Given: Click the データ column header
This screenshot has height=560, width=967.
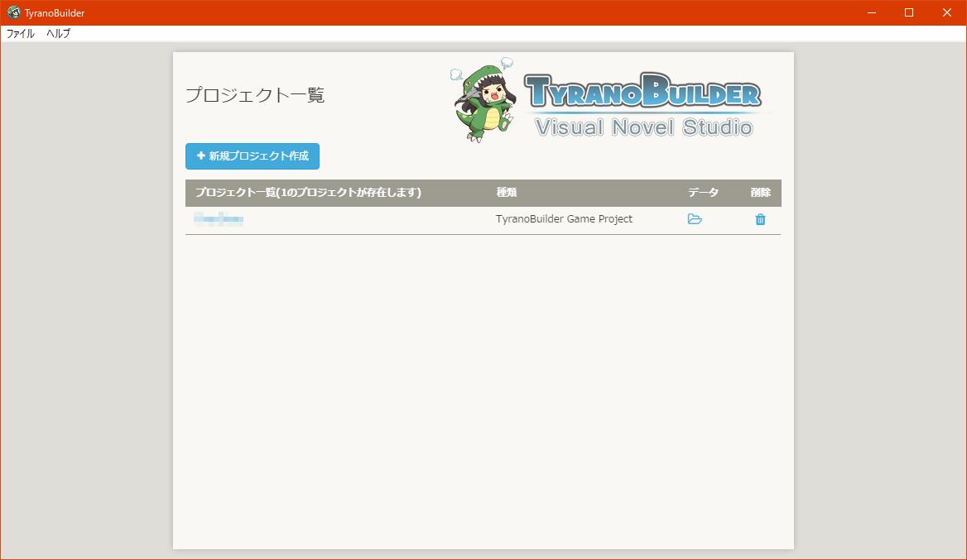Looking at the screenshot, I should tap(703, 192).
